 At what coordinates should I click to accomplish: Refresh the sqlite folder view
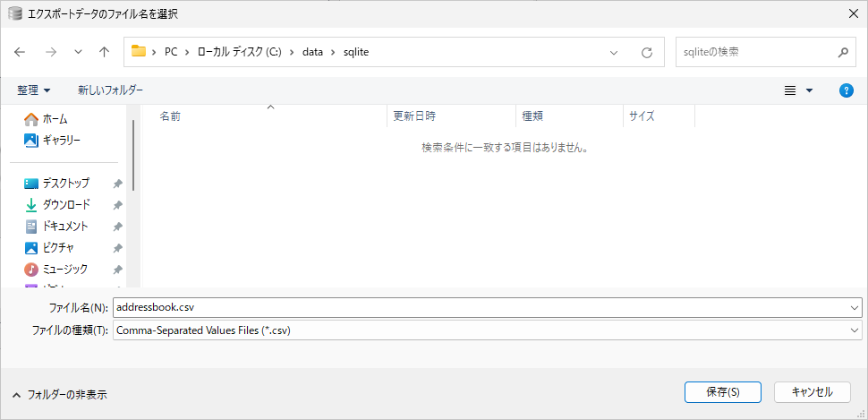coord(646,53)
